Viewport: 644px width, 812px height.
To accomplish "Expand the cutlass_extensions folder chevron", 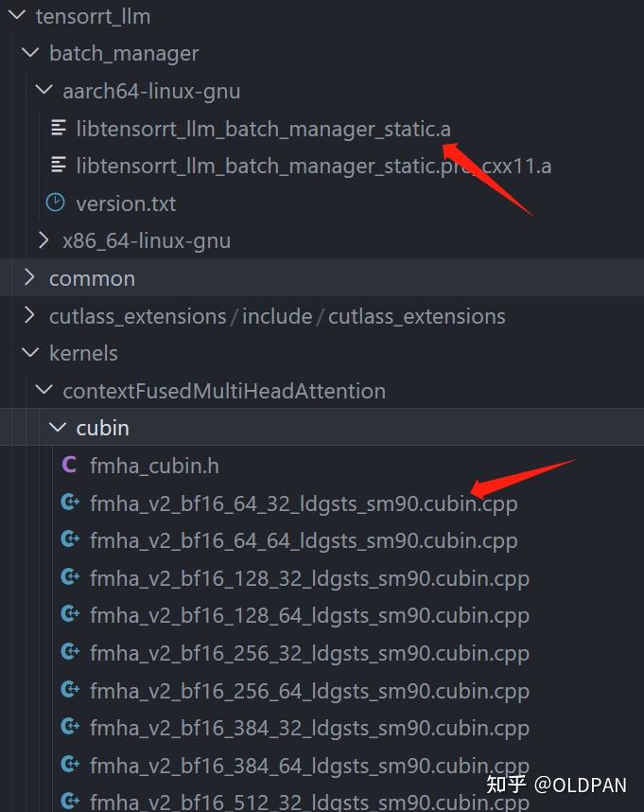I will [30, 315].
